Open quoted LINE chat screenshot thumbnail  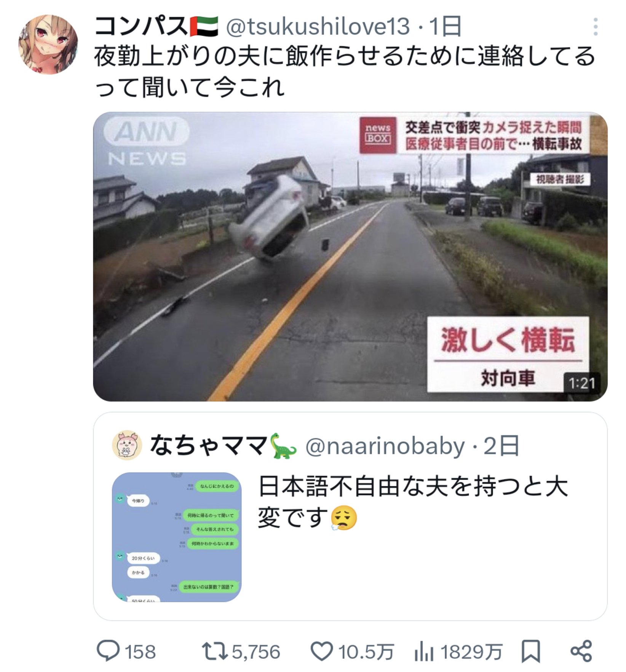tap(177, 537)
